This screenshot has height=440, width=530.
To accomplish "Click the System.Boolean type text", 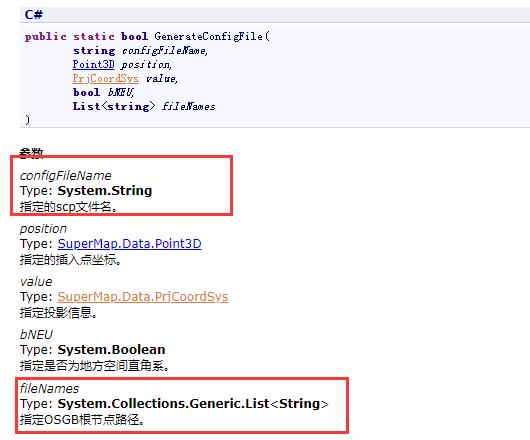I will point(111,349).
